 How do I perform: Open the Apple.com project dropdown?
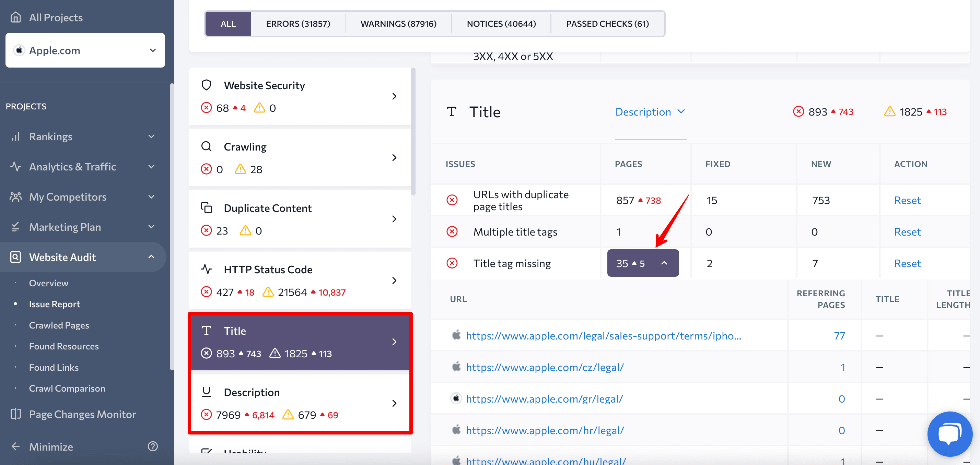tap(85, 50)
